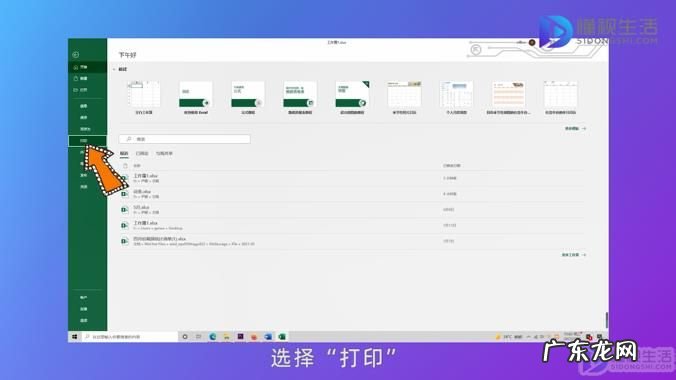The image size is (676, 380).
Task: Switch to the 已固定 (Pinned) tab
Action: pyautogui.click(x=142, y=154)
